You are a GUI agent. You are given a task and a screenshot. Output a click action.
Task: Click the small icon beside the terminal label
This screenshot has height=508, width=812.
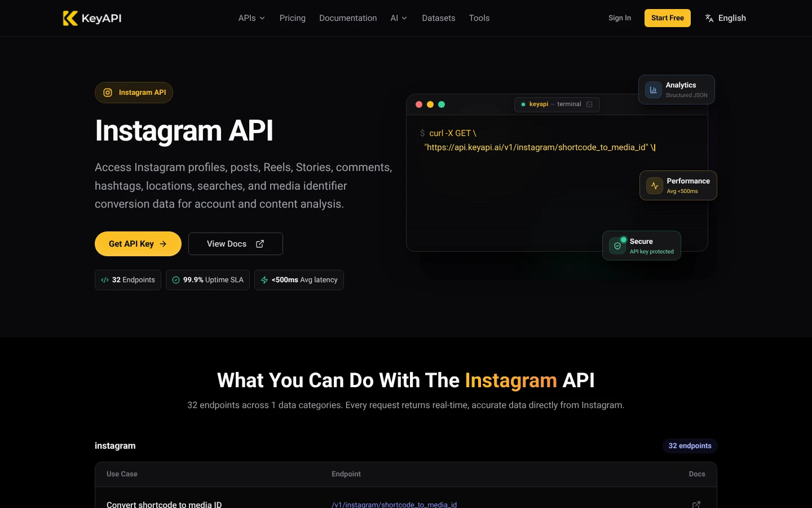(589, 104)
